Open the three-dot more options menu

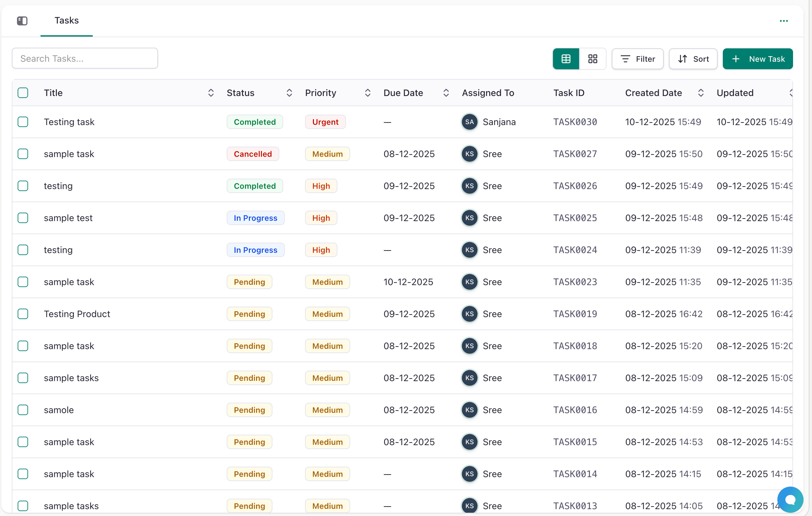pos(784,21)
